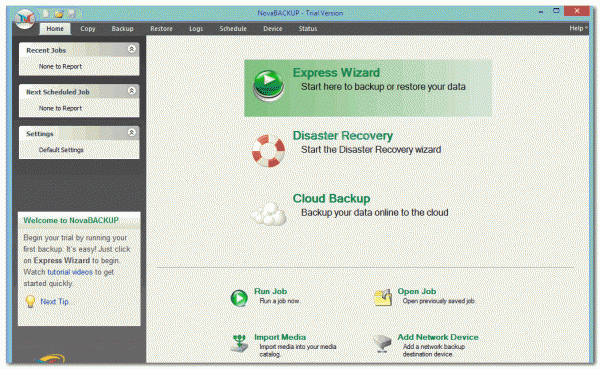600x369 pixels.
Task: Click "Start here to backup or restore your data"
Action: click(383, 87)
